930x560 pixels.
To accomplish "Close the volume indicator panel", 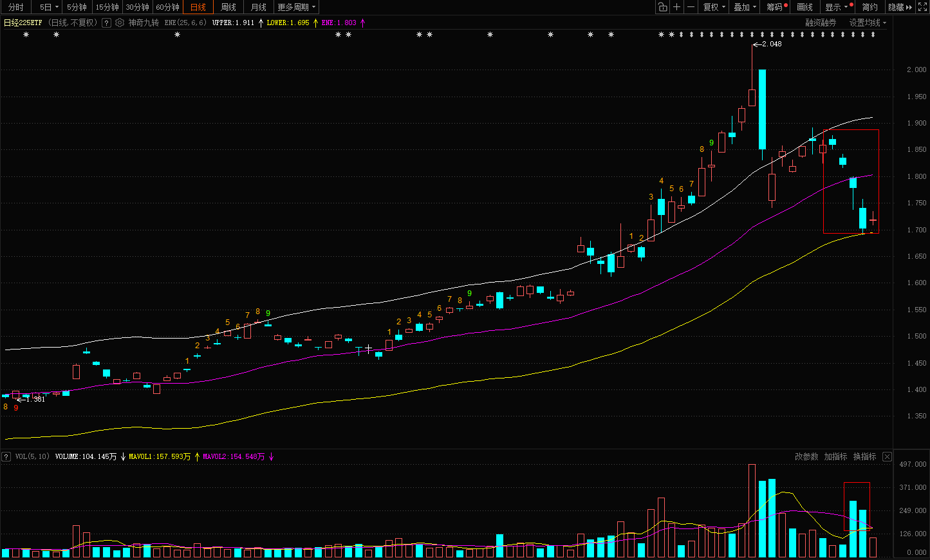I will (887, 456).
